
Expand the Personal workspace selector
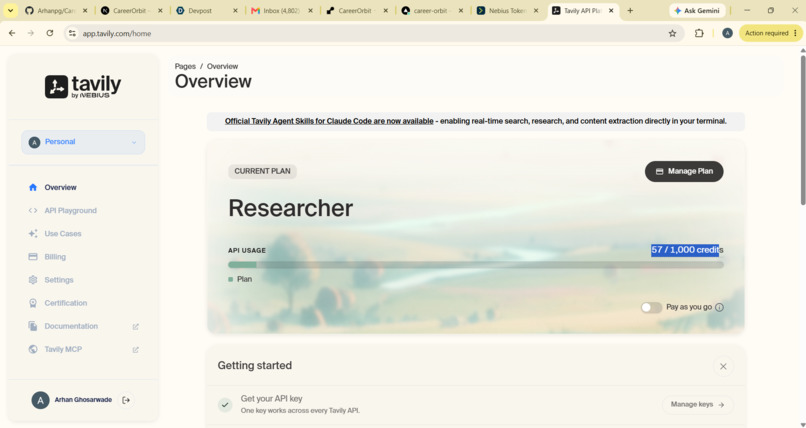click(83, 142)
